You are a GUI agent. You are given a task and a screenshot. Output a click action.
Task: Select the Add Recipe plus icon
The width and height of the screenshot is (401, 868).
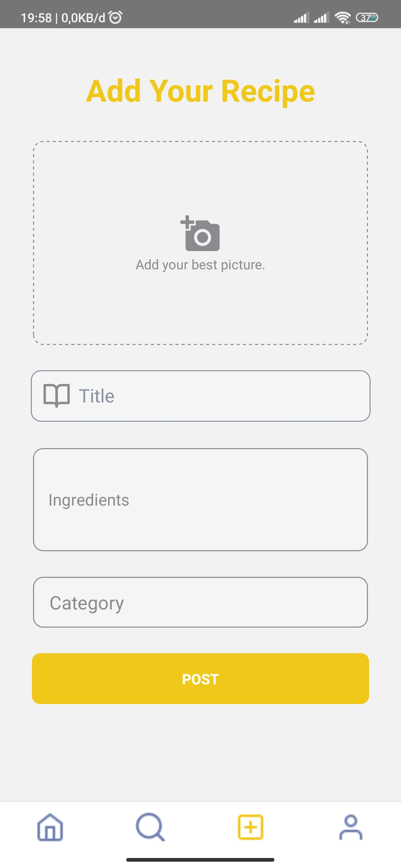pos(251,826)
